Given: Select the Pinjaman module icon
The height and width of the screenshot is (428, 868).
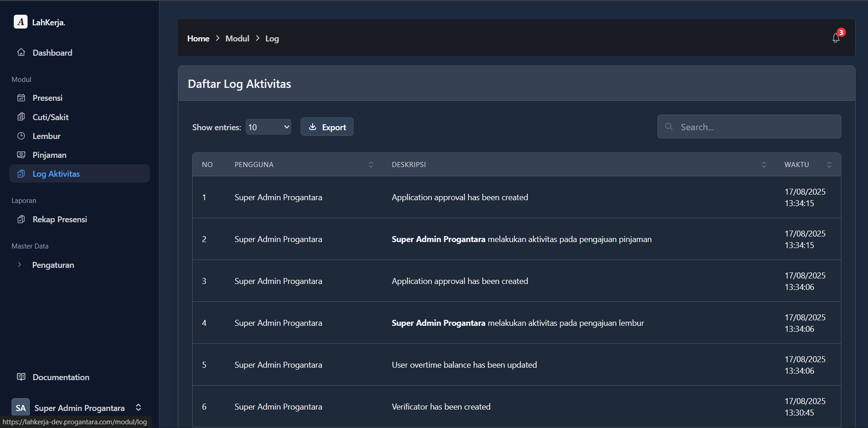Looking at the screenshot, I should tap(21, 155).
